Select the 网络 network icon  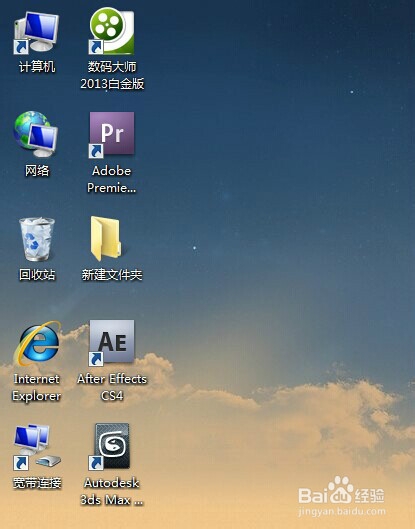click(36, 134)
